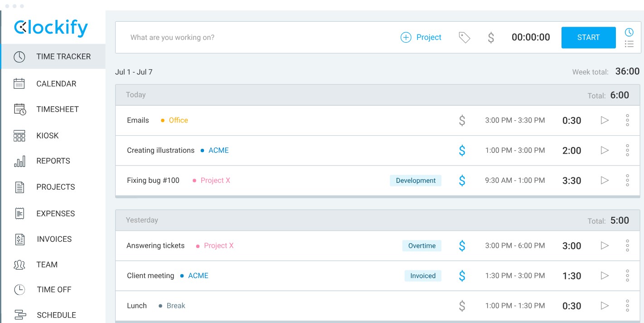Open the tag picker for the new entry
644x323 pixels.
point(464,38)
